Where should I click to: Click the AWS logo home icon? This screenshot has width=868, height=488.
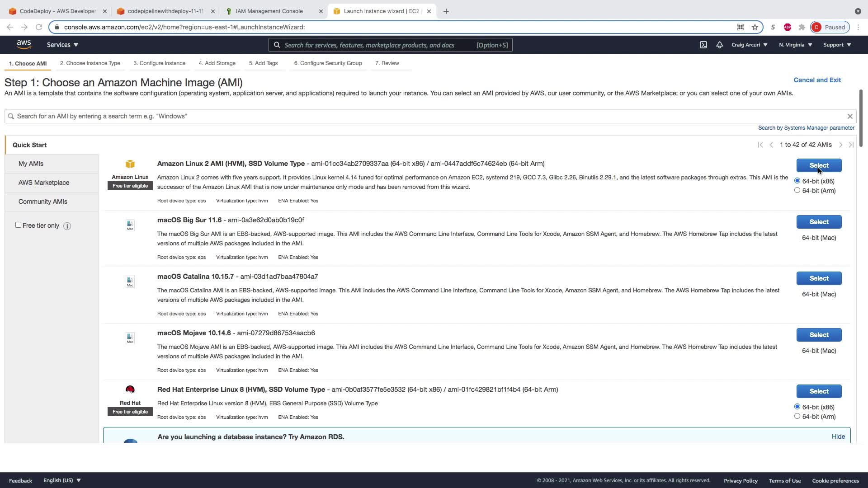point(24,44)
